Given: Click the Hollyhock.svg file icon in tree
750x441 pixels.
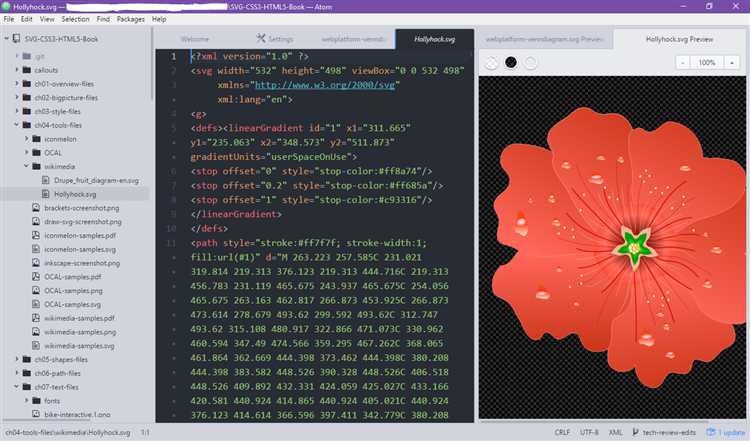Looking at the screenshot, I should tap(46, 194).
